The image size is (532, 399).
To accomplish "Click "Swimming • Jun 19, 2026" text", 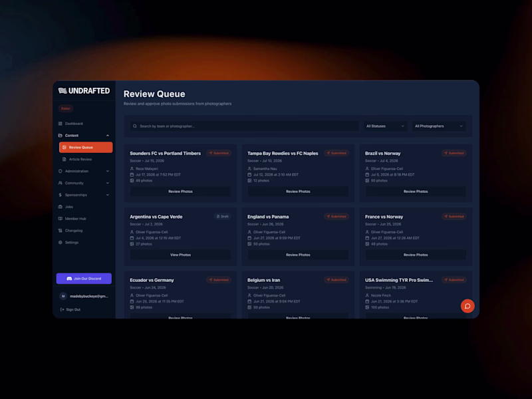I will pos(386,287).
